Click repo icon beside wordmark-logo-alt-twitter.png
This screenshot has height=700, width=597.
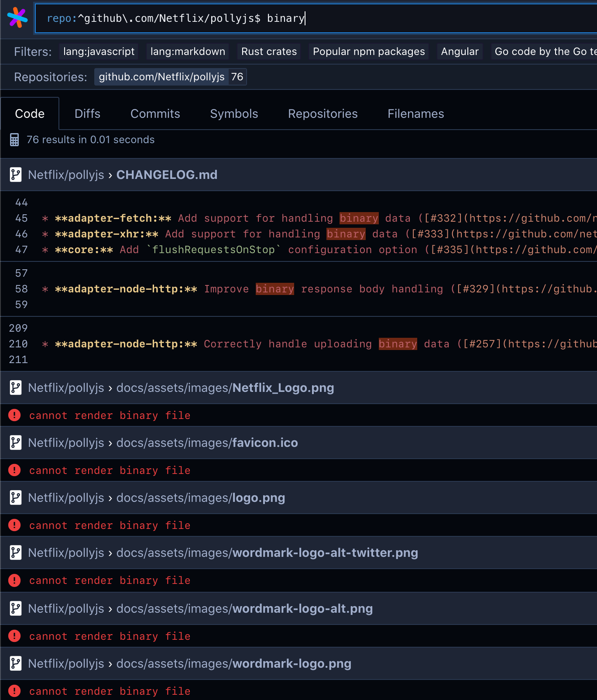pyautogui.click(x=16, y=552)
